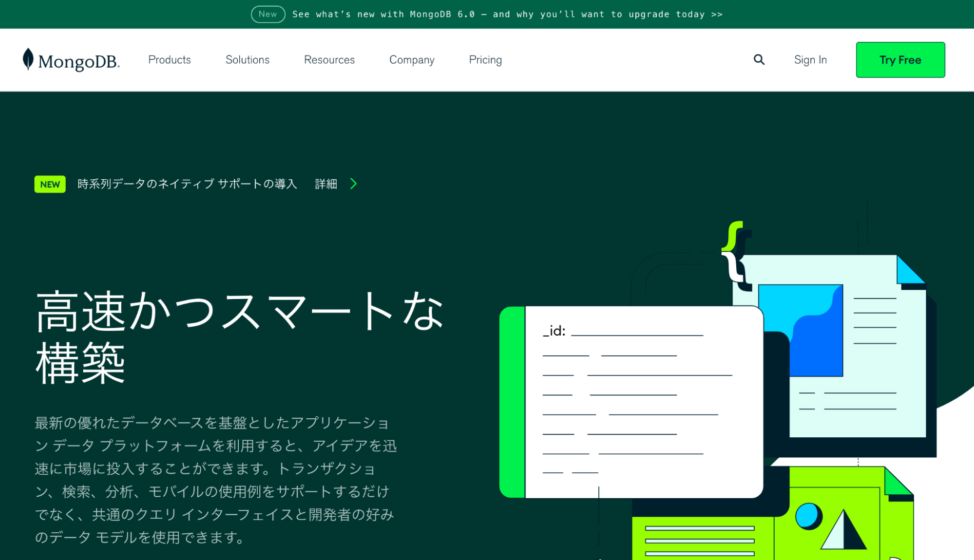Open the Company menu
The image size is (974, 560).
[x=411, y=60]
